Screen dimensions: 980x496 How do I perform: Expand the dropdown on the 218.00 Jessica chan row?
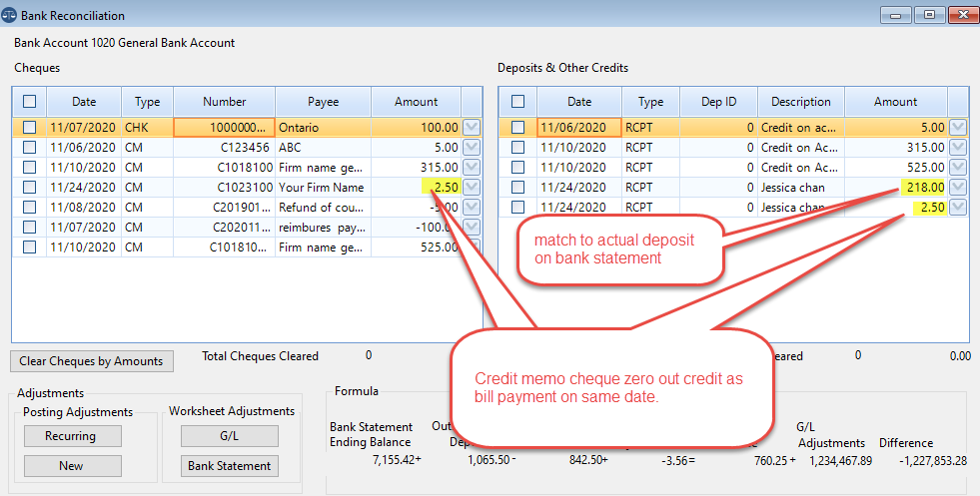pos(957,188)
